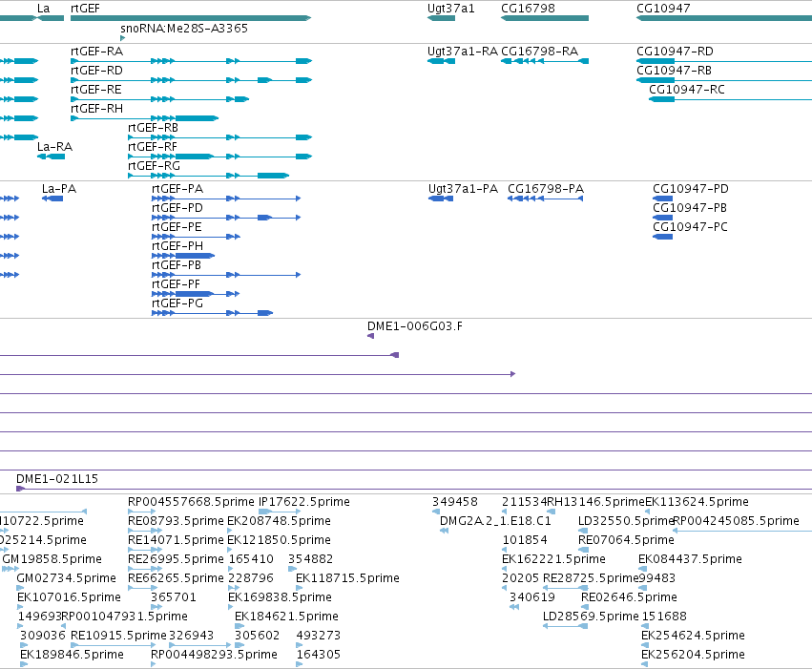812x669 pixels.
Task: Select EST LD28569.5prime
Action: [566, 627]
